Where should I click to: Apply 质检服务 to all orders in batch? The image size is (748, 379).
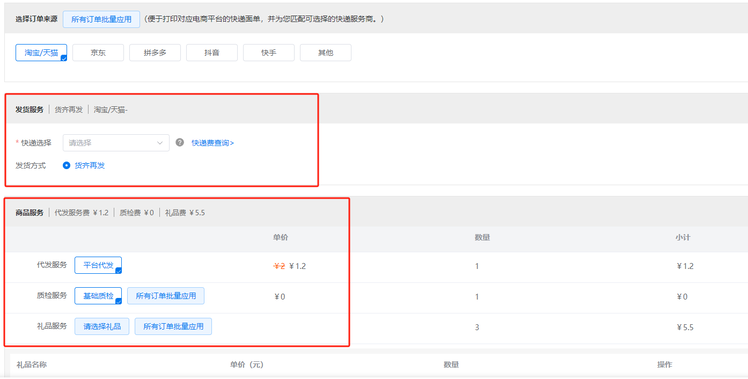click(166, 296)
